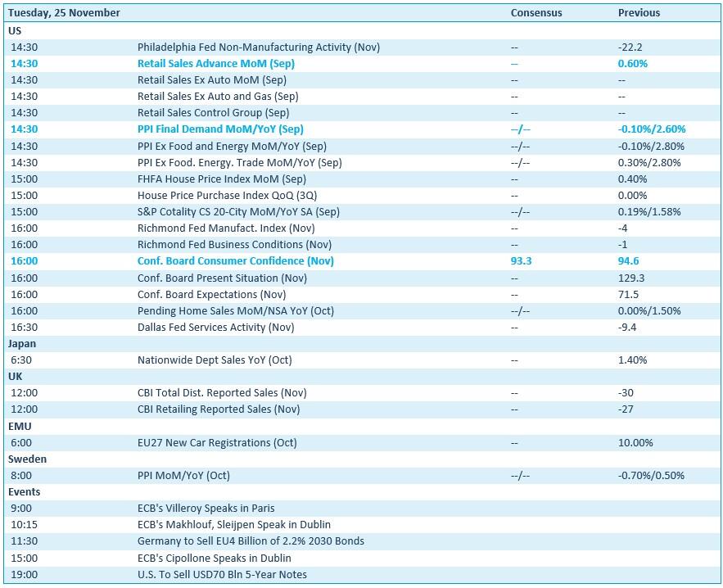Select Germany to Sell EU4 Billion bonds event
Viewport: 723px width, 588px height.
(251, 541)
